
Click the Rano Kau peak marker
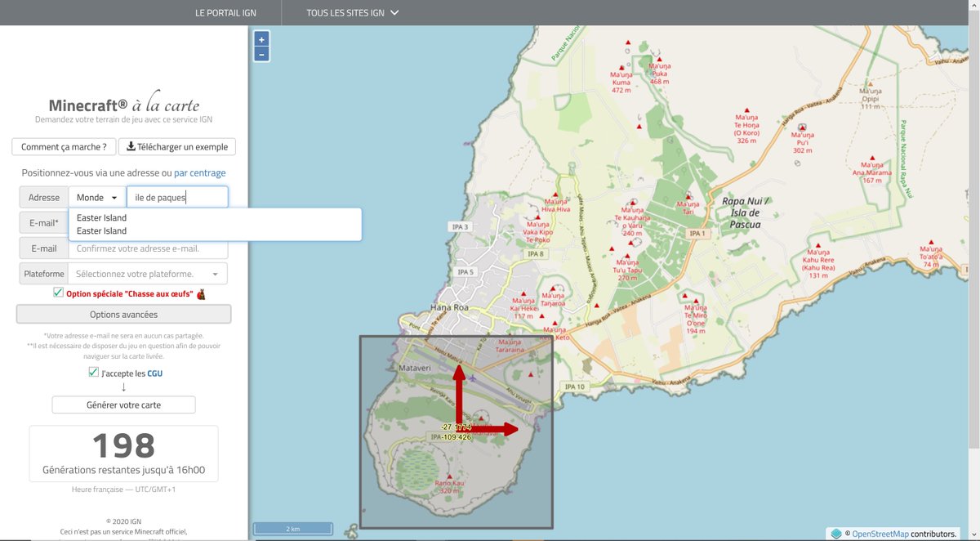point(449,476)
